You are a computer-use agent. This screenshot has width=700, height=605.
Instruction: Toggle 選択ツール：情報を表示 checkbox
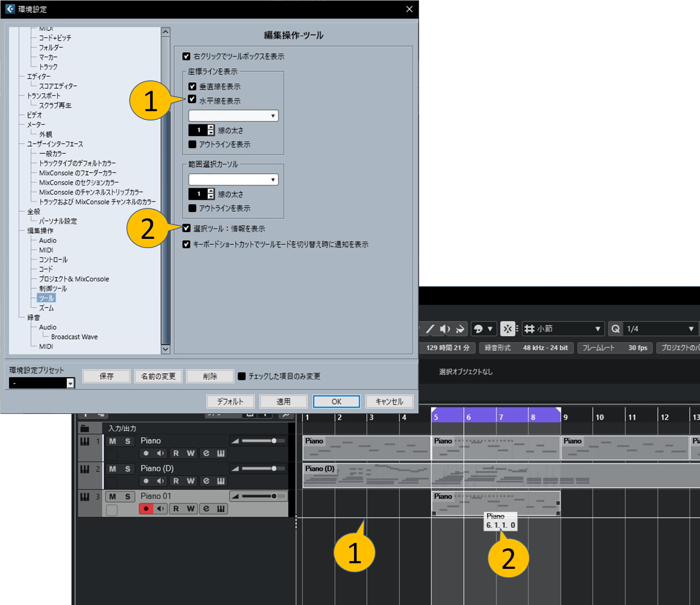(x=186, y=228)
